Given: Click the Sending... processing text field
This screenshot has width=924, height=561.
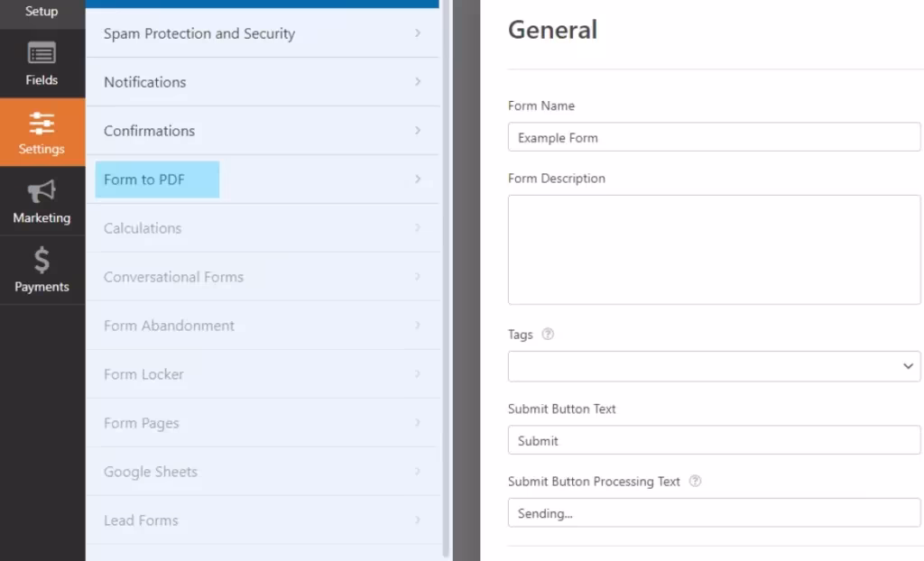Looking at the screenshot, I should pyautogui.click(x=714, y=513).
